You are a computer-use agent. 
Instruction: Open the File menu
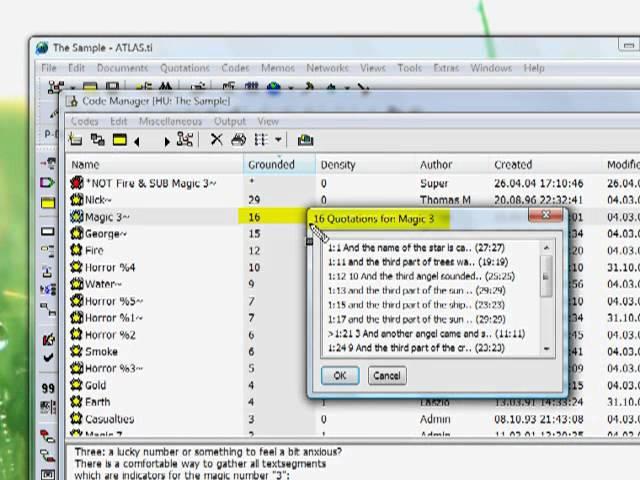coord(49,68)
